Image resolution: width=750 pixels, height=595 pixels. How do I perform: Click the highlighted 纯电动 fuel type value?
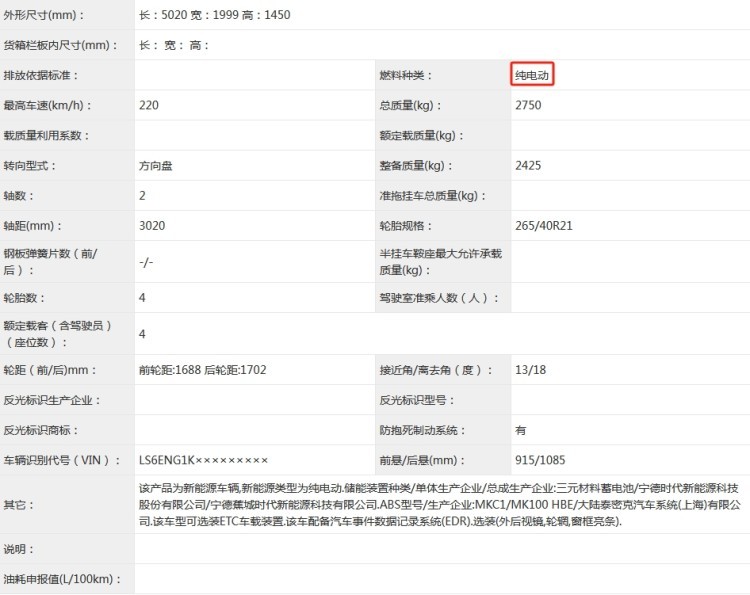tap(533, 75)
